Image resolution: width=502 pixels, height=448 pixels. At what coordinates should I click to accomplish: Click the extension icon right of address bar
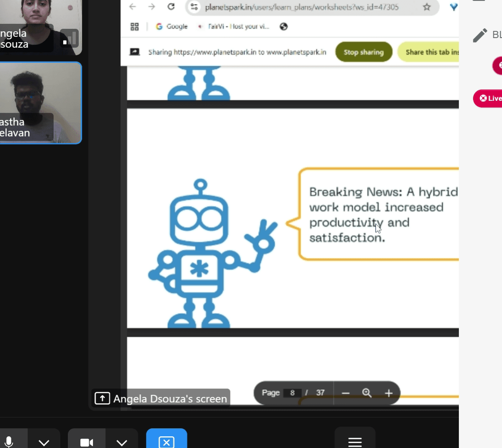(453, 7)
